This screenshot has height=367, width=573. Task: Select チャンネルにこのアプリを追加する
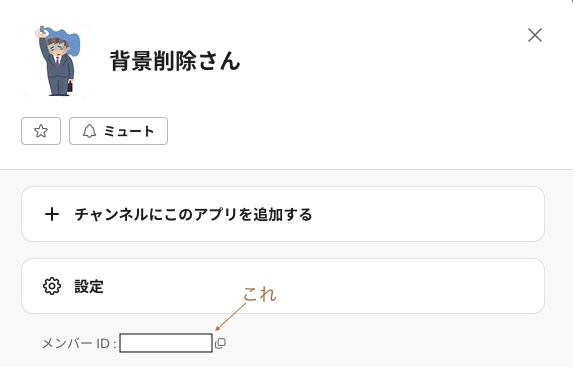pos(283,214)
